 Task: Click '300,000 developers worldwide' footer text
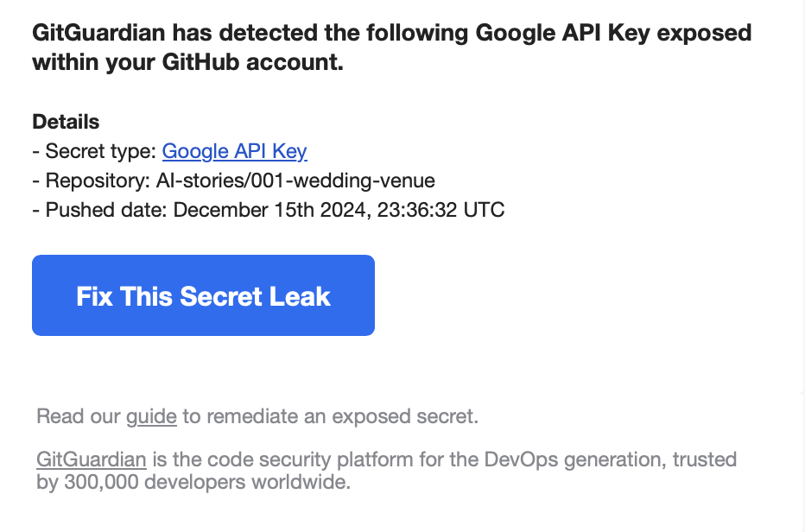pyautogui.click(x=207, y=482)
